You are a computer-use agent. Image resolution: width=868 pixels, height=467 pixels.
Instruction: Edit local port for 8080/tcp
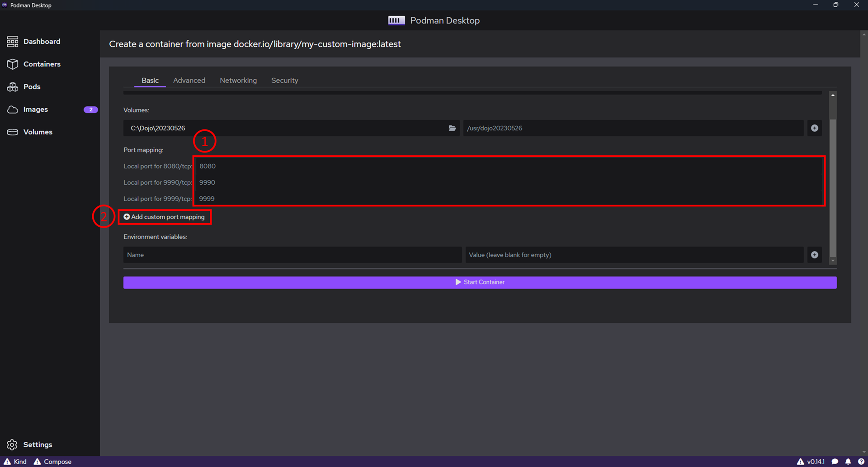coord(509,166)
